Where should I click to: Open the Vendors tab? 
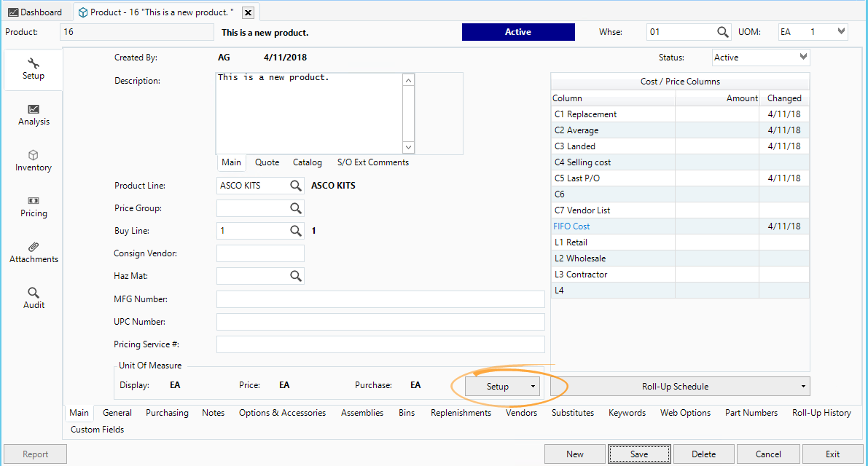521,412
